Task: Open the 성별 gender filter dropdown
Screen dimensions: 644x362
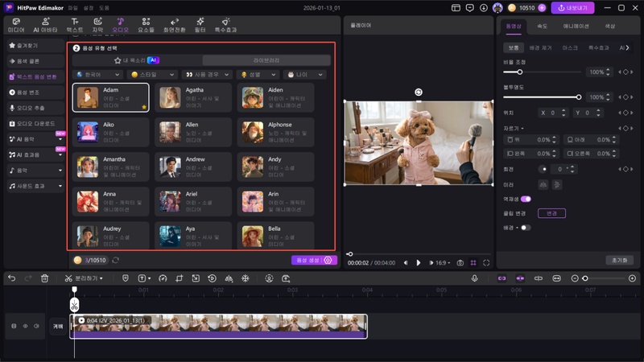Action: [258, 75]
